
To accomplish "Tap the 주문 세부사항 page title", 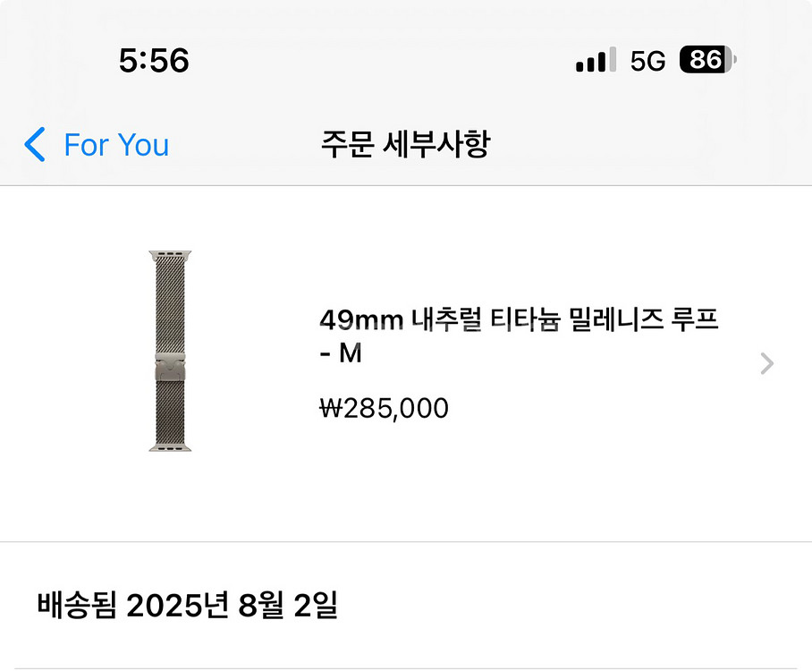I will 405,144.
